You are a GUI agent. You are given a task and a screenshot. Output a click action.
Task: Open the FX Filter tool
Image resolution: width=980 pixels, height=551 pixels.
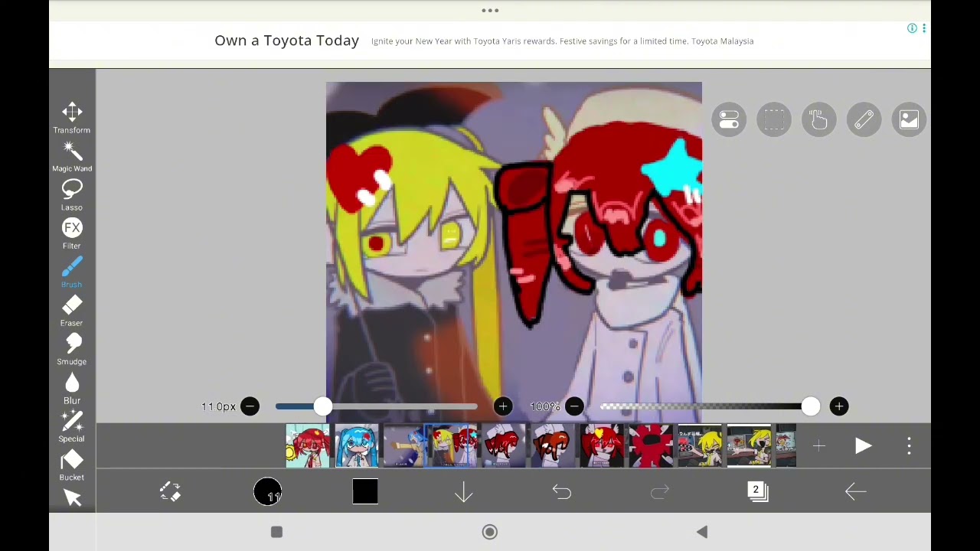72,233
